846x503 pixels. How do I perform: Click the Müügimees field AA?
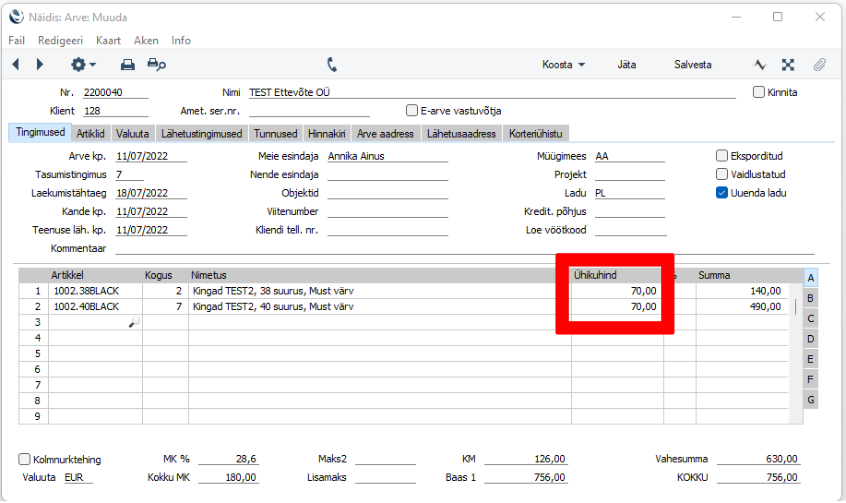(630, 156)
